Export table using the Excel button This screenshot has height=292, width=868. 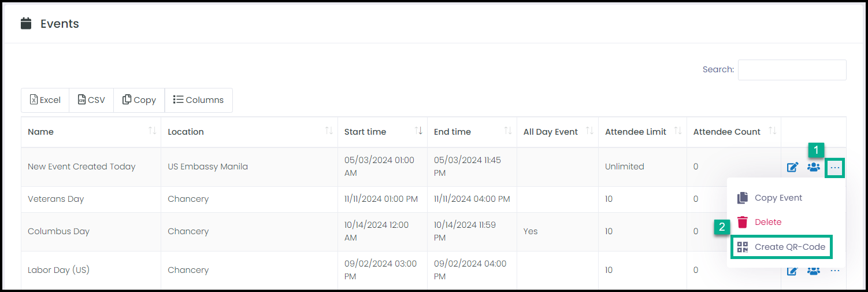45,100
